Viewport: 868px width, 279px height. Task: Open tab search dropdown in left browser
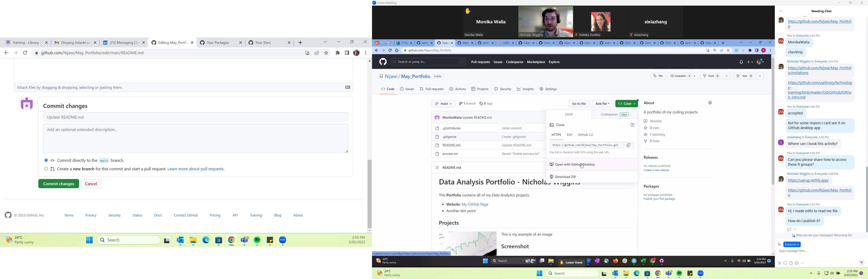pos(325,42)
